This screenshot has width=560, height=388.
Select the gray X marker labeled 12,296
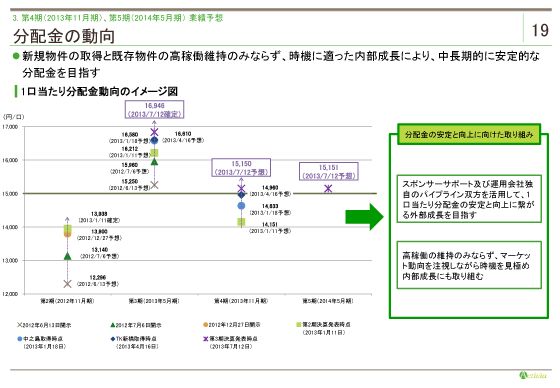coord(67,284)
